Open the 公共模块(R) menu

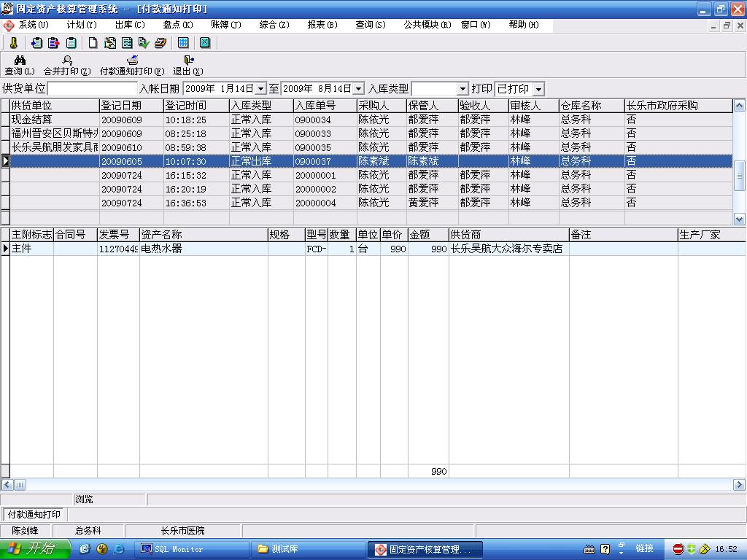tap(427, 25)
